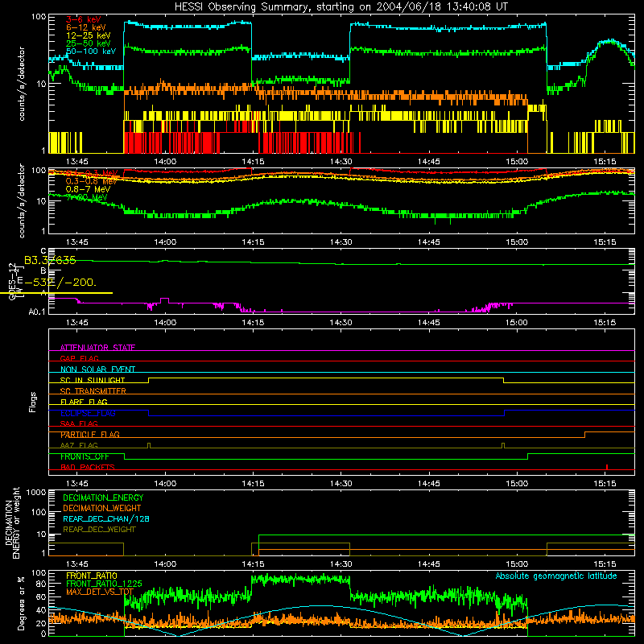Click the ATTENUATOR_STATE flag label

pyautogui.click(x=97, y=348)
